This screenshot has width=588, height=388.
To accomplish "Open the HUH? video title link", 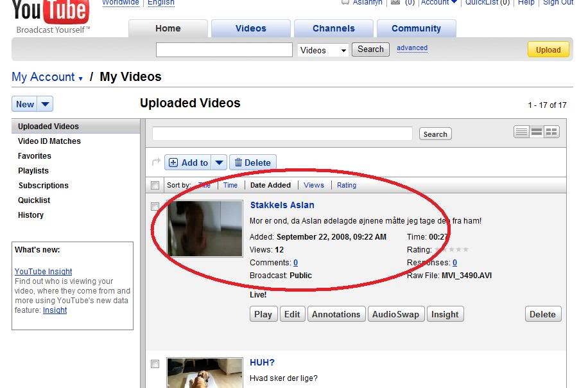I will [262, 362].
